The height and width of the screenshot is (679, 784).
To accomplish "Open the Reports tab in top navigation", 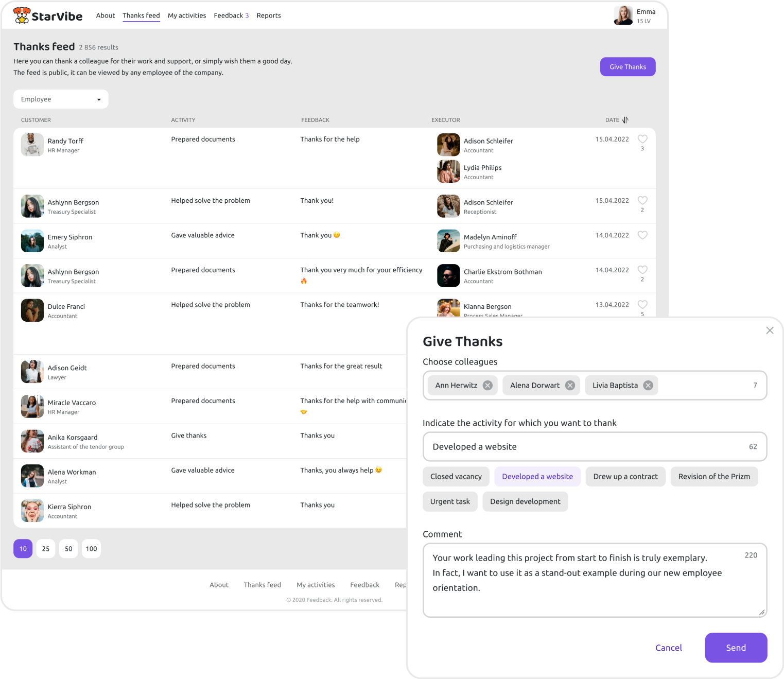I will pyautogui.click(x=269, y=15).
